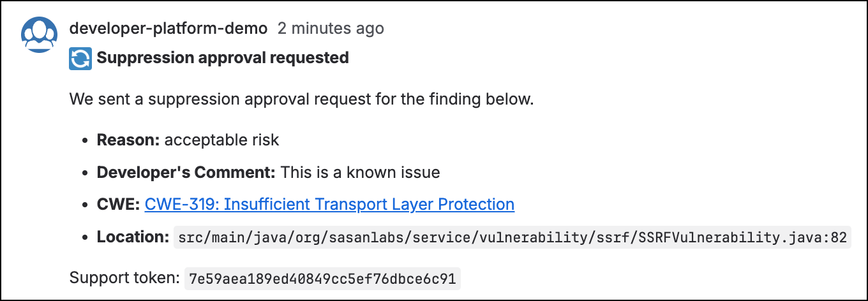
Task: Open the developer-platform-demo username
Action: (168, 29)
